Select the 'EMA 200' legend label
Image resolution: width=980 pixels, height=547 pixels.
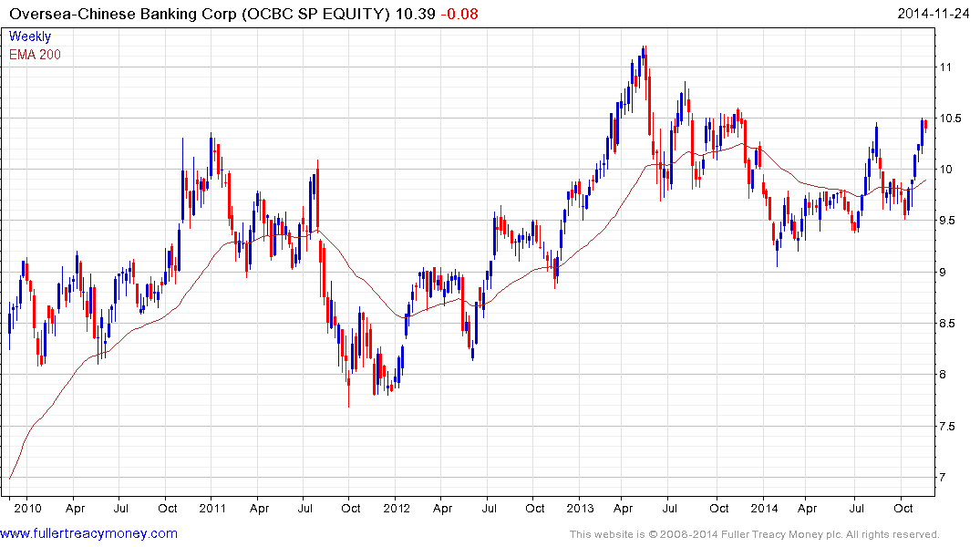pyautogui.click(x=35, y=55)
